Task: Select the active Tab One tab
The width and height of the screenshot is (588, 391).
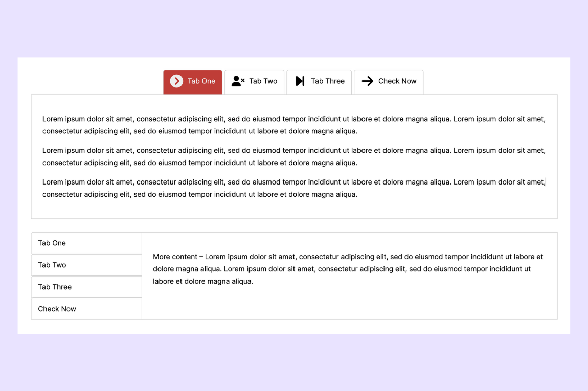Action: (202, 81)
